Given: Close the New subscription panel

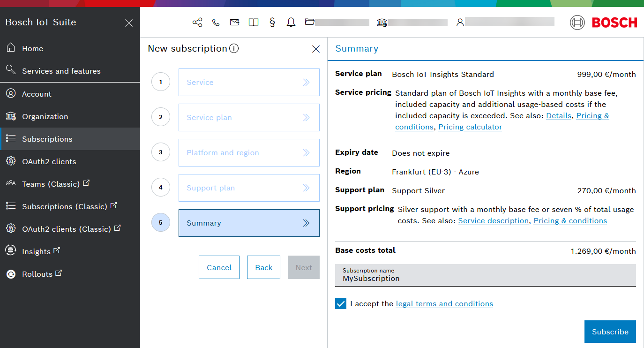Looking at the screenshot, I should (x=316, y=49).
